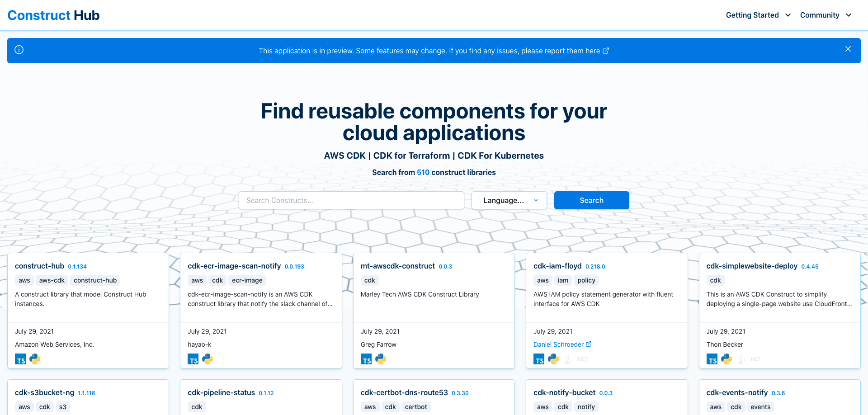Click the Python icon on cdk-simplewebsite-deploy card
The height and width of the screenshot is (415, 868).
(726, 359)
